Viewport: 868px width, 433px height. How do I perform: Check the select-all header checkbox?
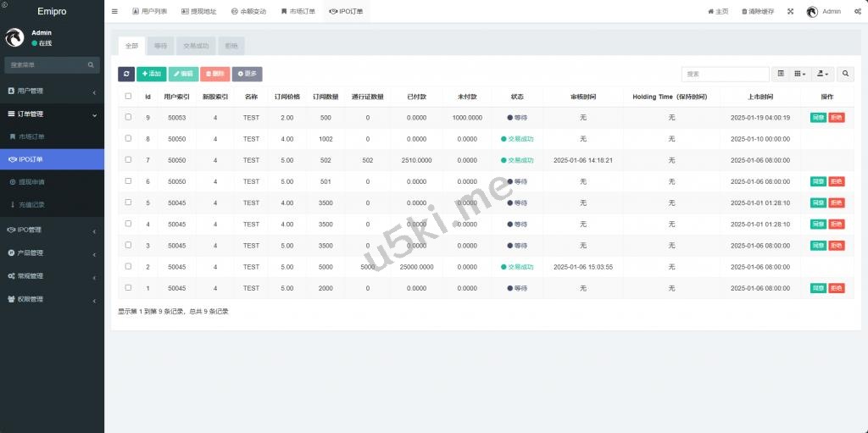coord(128,97)
